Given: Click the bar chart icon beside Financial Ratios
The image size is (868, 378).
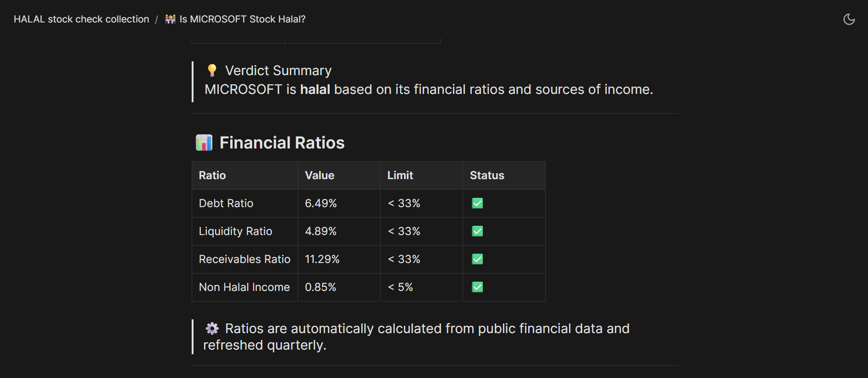Looking at the screenshot, I should (204, 142).
